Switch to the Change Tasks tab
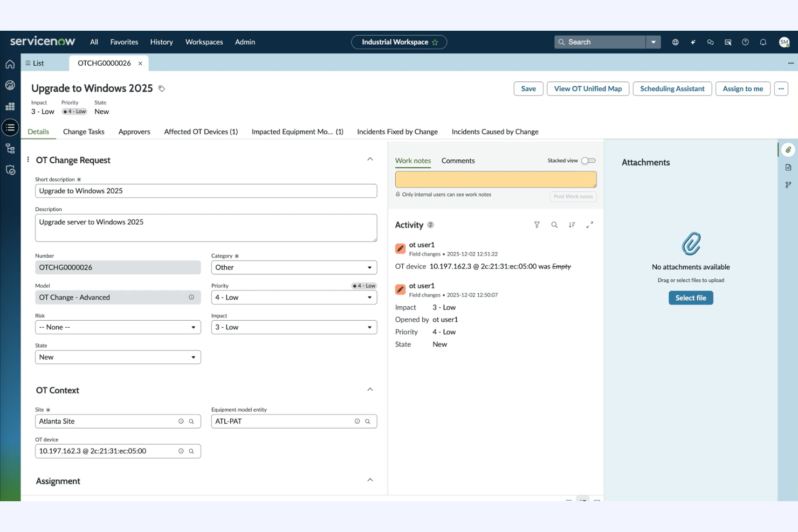The width and height of the screenshot is (798, 532). coord(84,132)
